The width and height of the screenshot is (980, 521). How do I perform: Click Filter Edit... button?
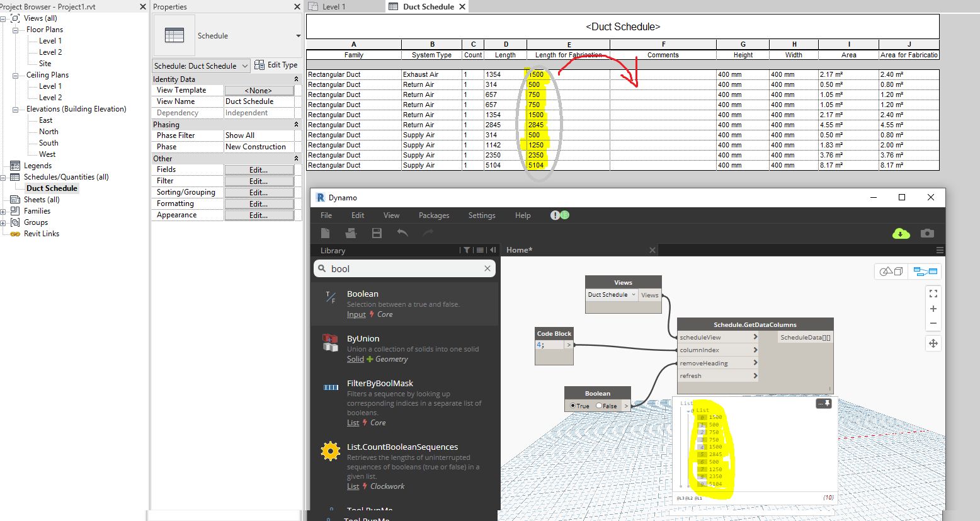tap(259, 181)
